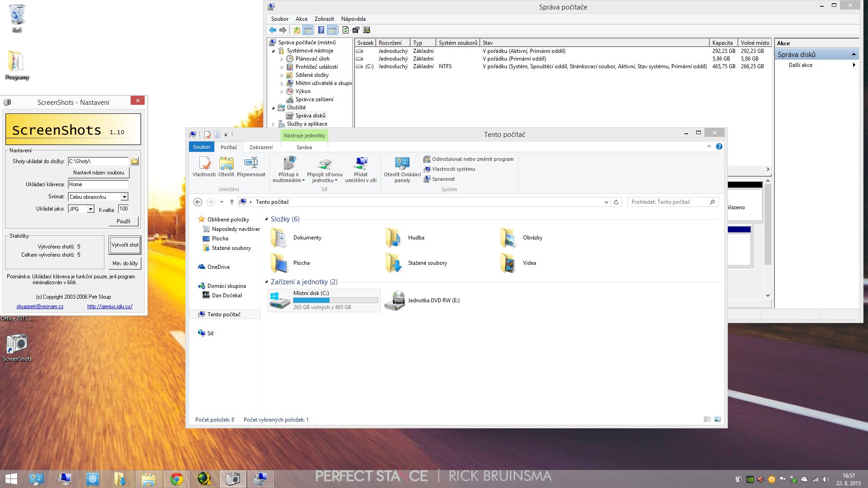Open the Explorer help question mark icon
The image size is (868, 488).
click(x=719, y=146)
